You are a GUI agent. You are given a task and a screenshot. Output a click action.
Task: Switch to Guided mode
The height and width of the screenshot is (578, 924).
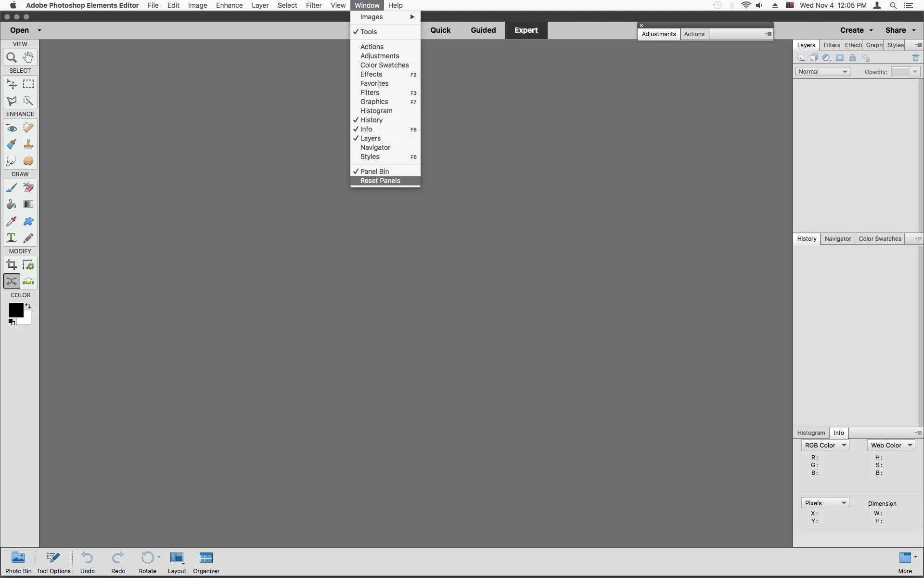point(483,30)
